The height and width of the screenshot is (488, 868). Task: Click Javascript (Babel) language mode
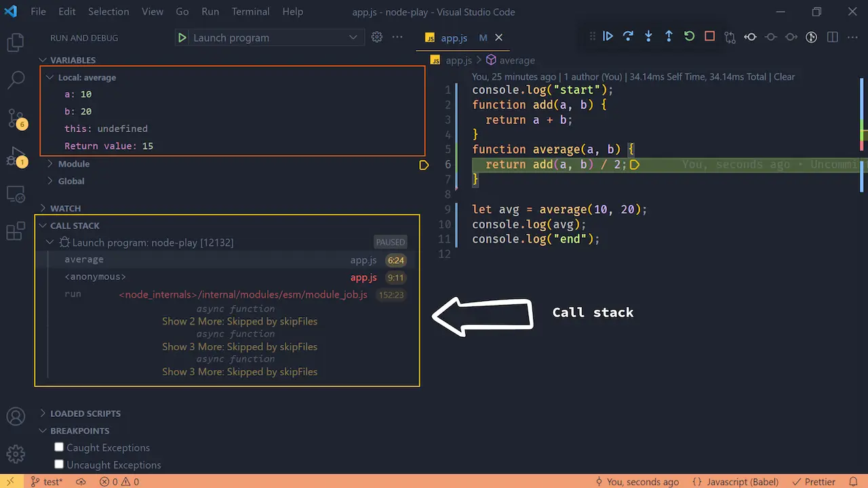[x=735, y=482]
